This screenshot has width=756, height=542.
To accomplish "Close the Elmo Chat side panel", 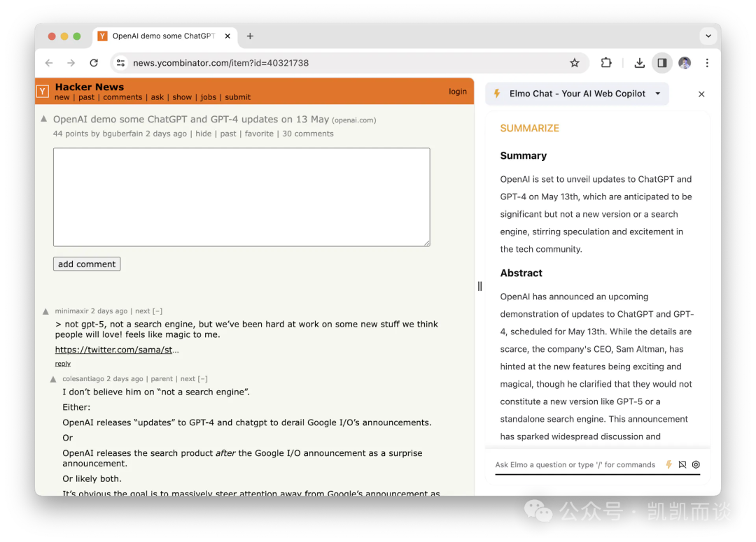I will (701, 94).
